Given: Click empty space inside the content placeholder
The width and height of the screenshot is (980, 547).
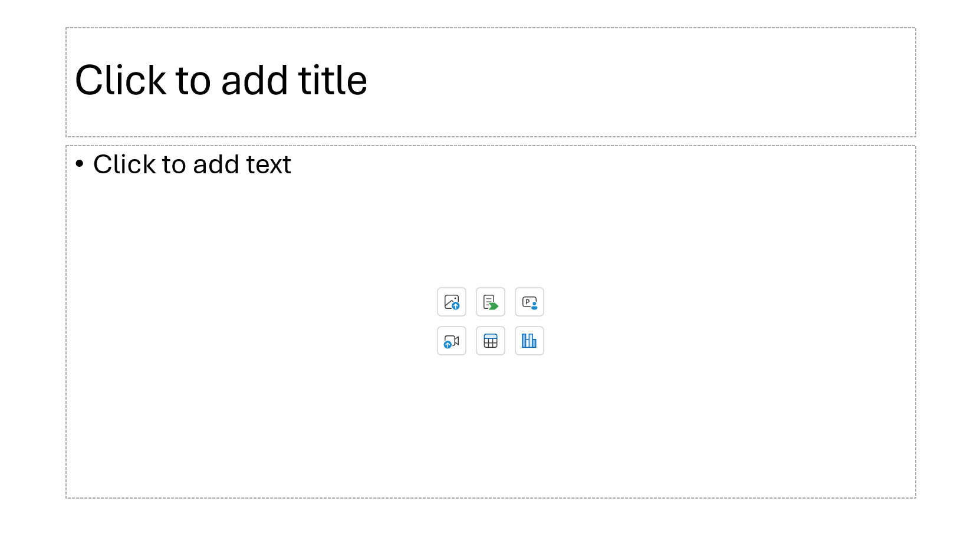Looking at the screenshot, I should pos(708,413).
